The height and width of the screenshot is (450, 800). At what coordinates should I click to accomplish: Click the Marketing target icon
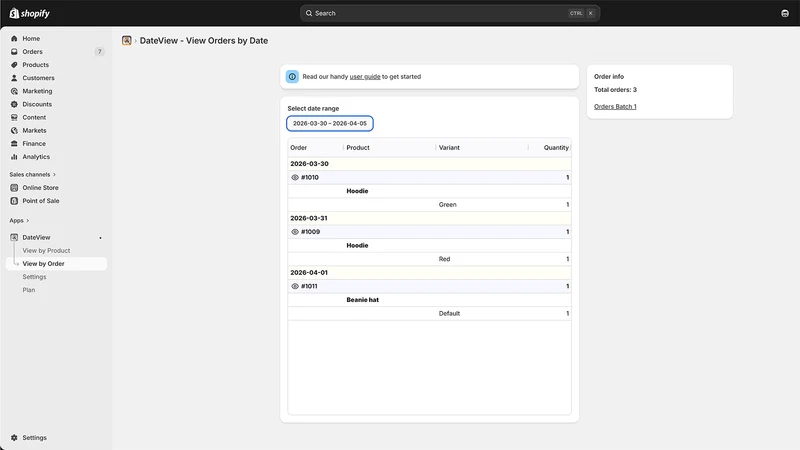[x=14, y=91]
